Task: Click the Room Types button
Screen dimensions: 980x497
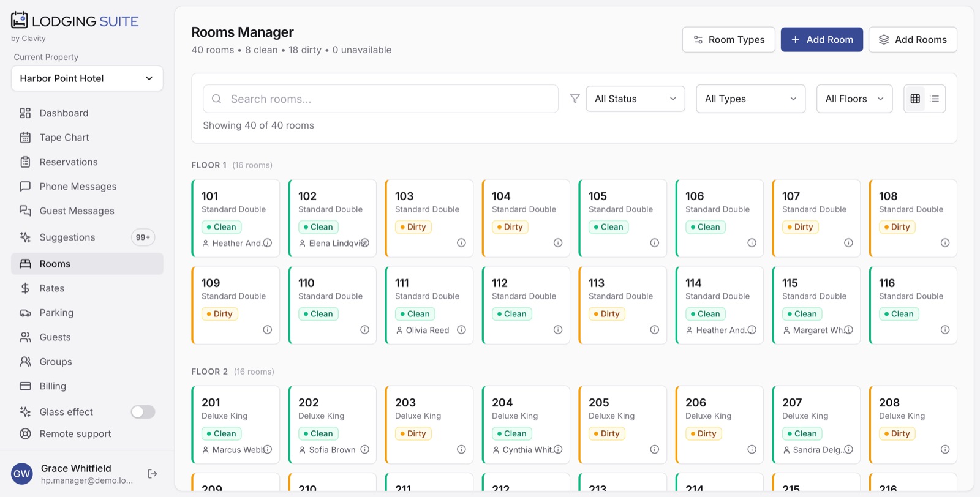Action: tap(729, 40)
